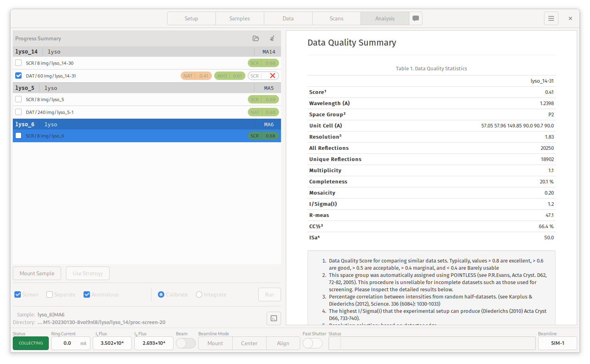Set beamline mode to Center

click(249, 343)
